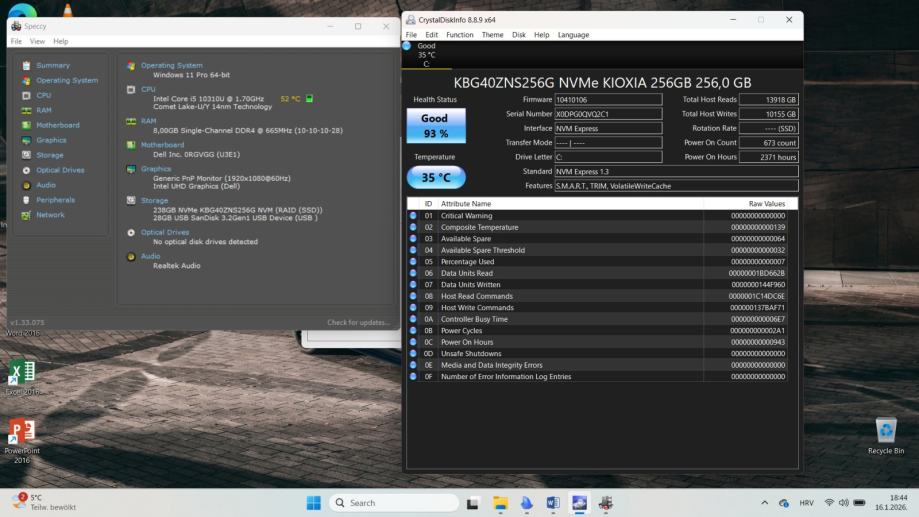
Task: Open Speccy File menu
Action: 16,42
